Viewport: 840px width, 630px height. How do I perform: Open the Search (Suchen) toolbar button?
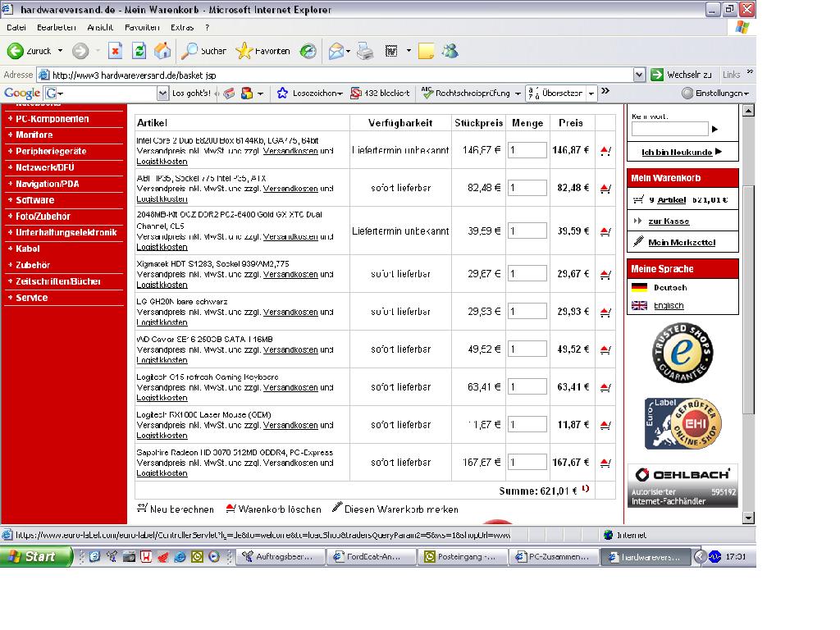point(203,51)
